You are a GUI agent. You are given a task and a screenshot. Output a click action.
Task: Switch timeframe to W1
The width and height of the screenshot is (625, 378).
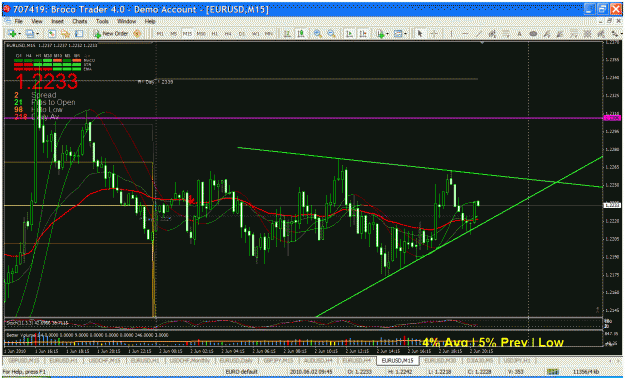pos(256,34)
